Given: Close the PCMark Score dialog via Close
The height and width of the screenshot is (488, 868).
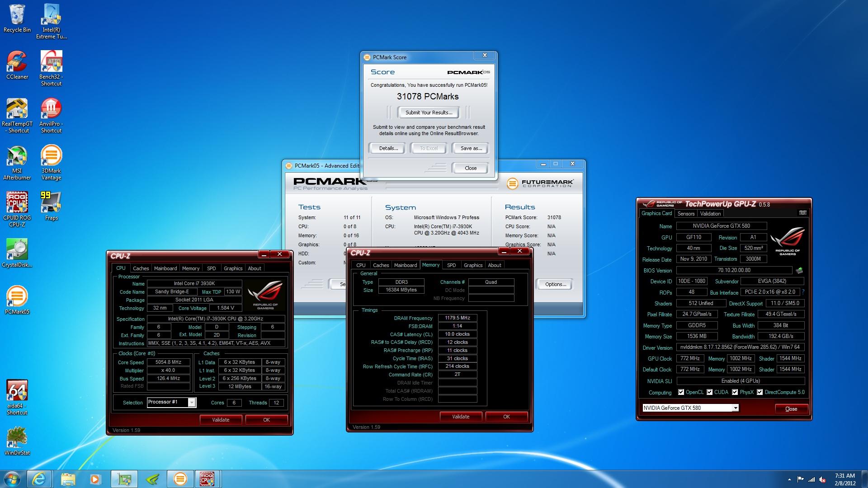Looking at the screenshot, I should [x=470, y=168].
